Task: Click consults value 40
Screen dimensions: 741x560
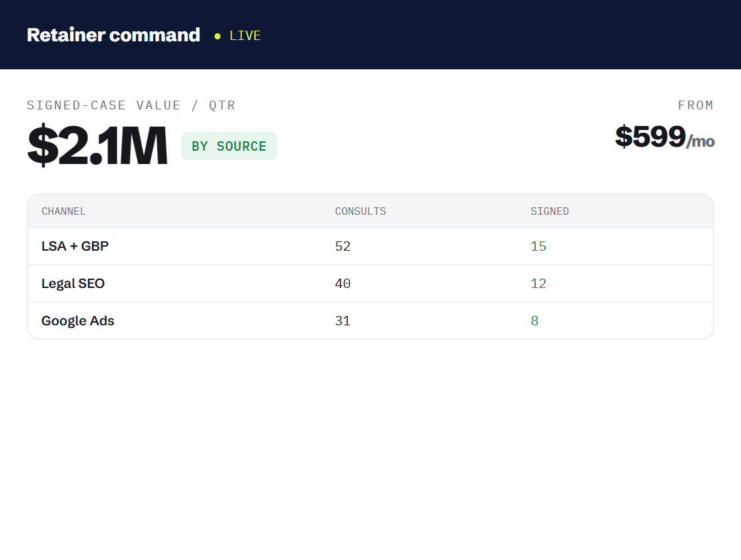Action: click(x=343, y=284)
